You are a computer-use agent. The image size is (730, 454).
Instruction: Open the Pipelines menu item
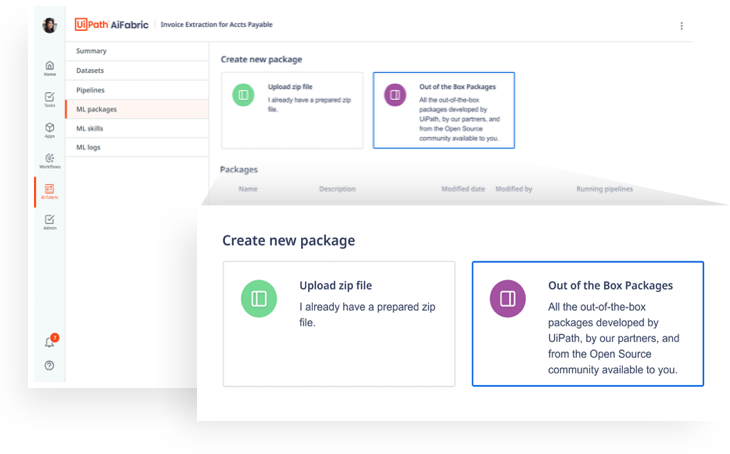click(x=137, y=90)
